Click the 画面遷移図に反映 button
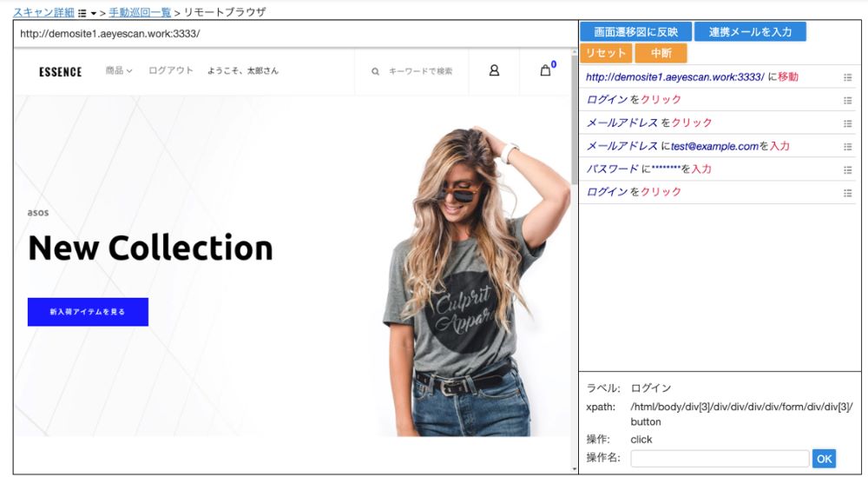Screen dimensions: 868x477 pos(636,31)
